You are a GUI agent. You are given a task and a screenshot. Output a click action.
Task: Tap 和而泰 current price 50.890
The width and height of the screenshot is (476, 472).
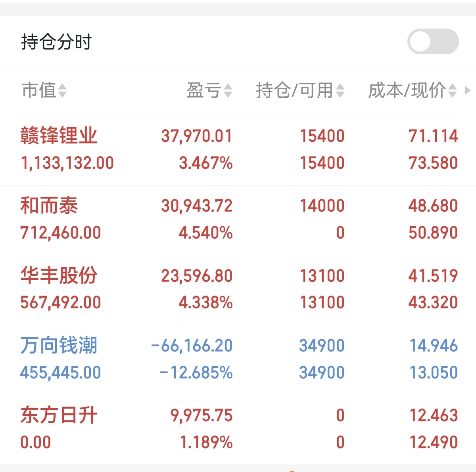tap(433, 233)
